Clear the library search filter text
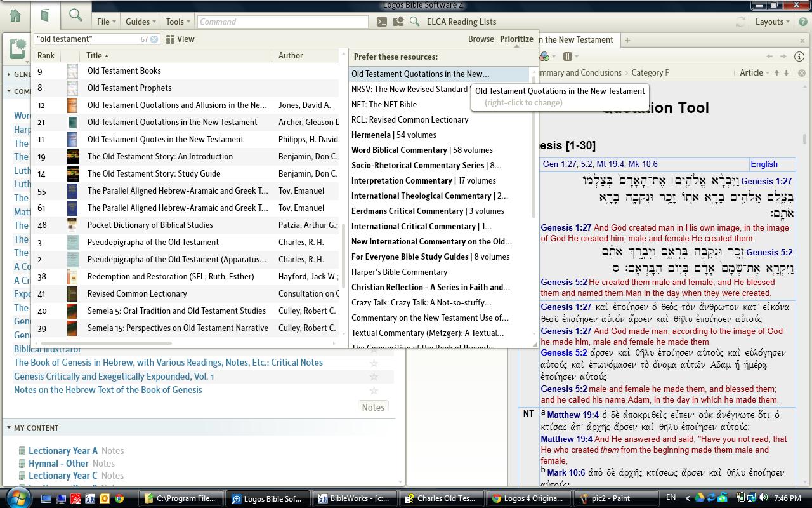Screen dimensions: 812x508 click(x=154, y=39)
